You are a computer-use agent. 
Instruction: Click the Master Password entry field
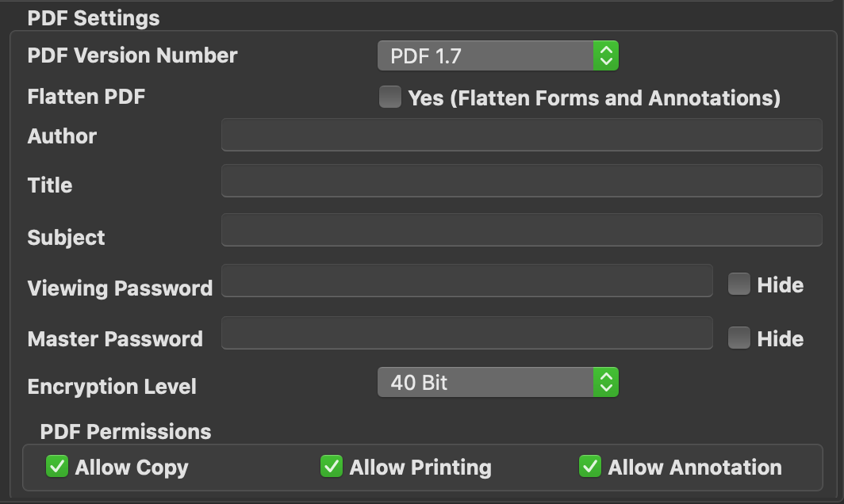(467, 333)
